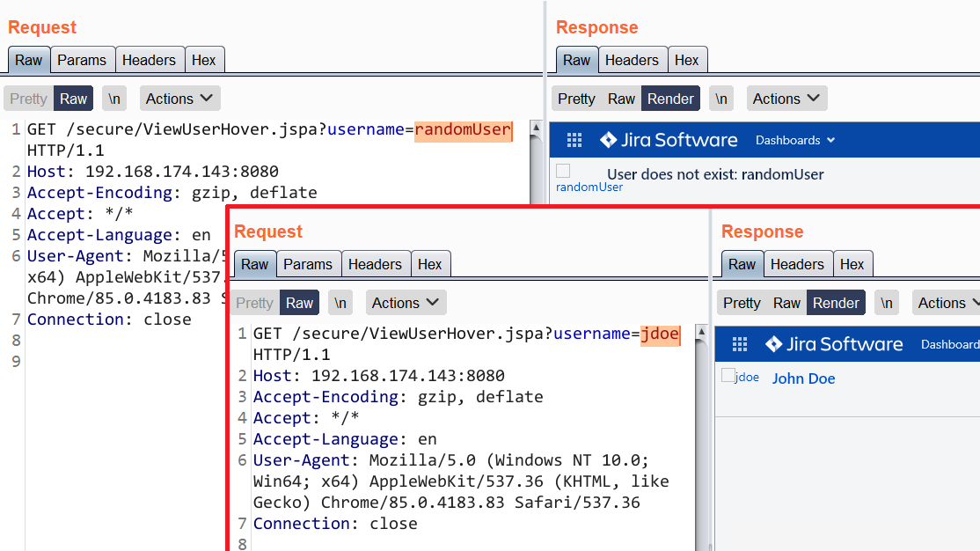
Task: Select Raw tab in upper Response panel
Action: [x=576, y=60]
